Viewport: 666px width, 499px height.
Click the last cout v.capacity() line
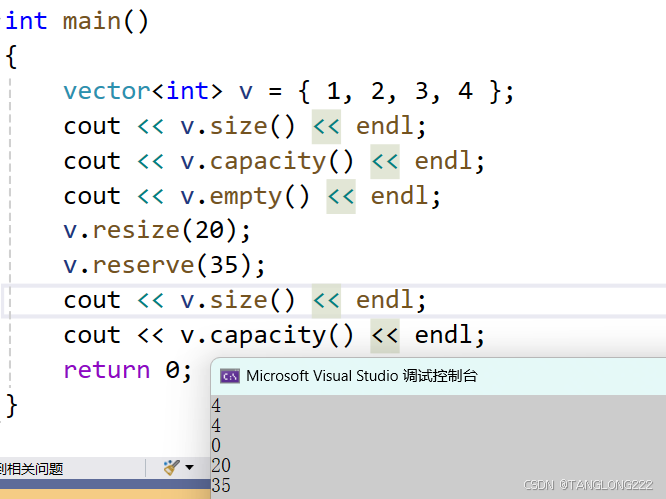274,335
